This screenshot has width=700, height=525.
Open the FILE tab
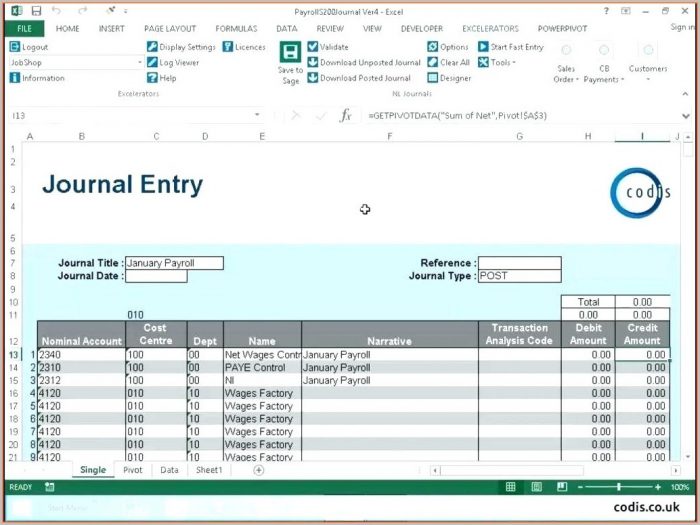coord(25,29)
